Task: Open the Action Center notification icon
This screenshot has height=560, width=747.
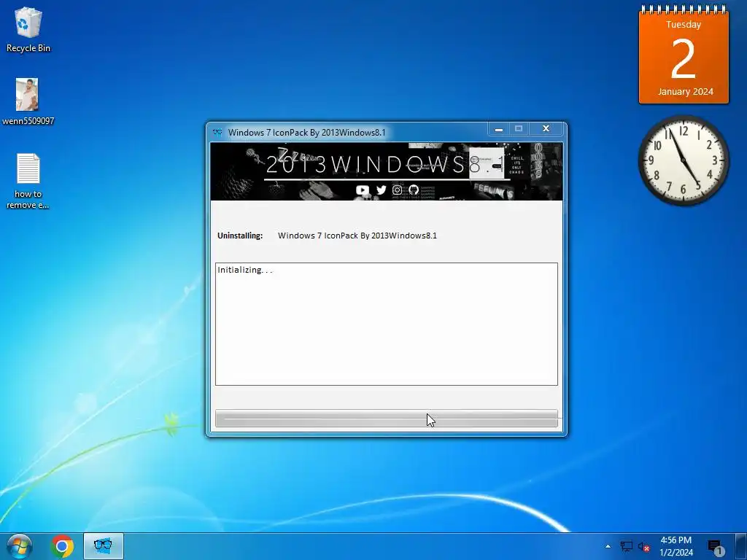Action: tap(716, 548)
